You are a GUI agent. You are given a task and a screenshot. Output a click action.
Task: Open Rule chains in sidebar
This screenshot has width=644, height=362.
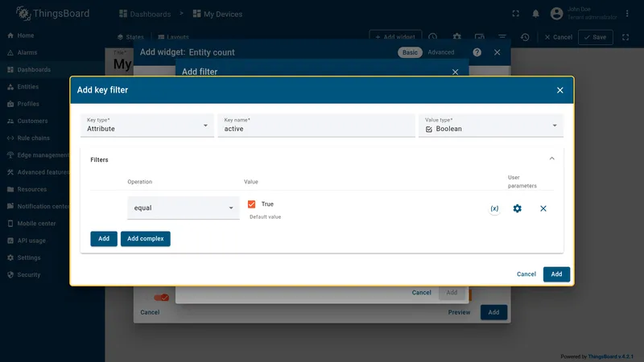tap(33, 138)
